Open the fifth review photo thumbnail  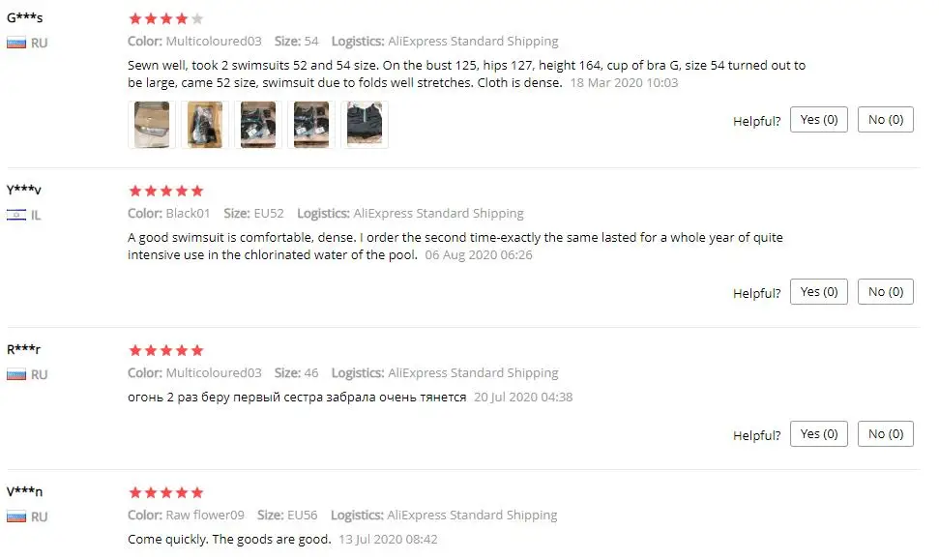365,125
